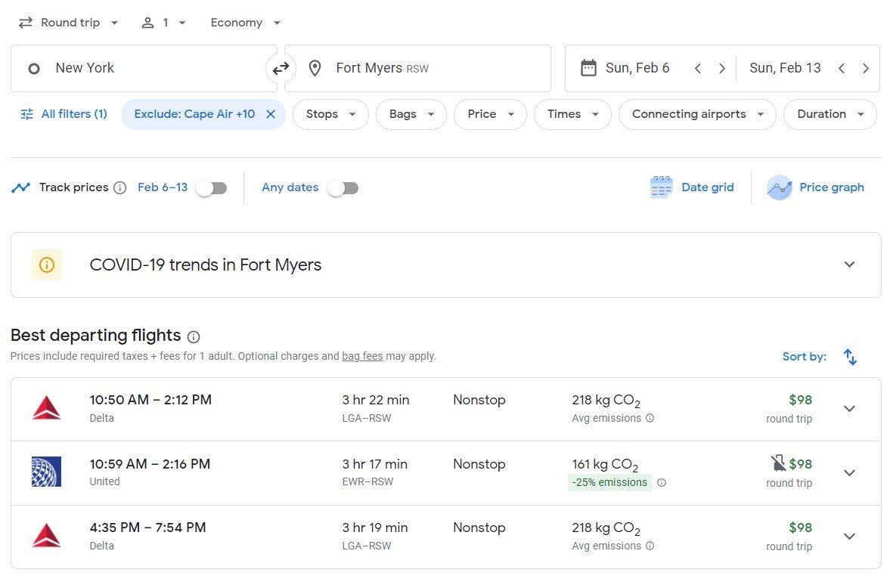
Task: Expand the 10:59 AM United flight details
Action: (849, 473)
